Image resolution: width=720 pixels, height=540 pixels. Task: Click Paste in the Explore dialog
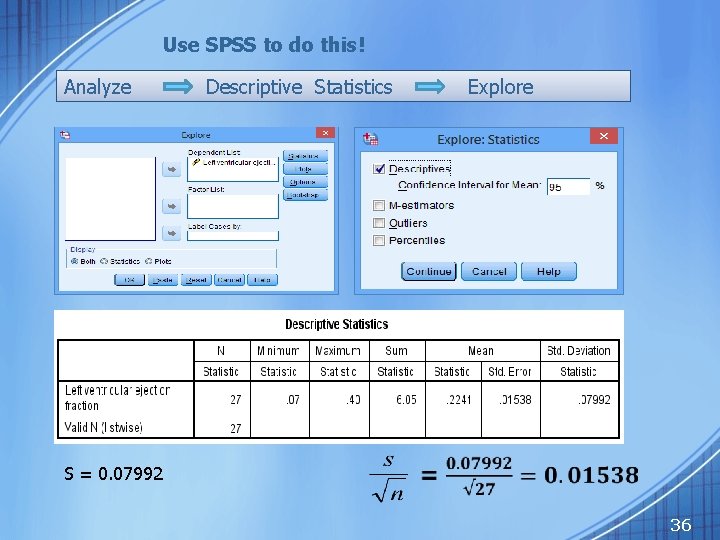pos(163,280)
